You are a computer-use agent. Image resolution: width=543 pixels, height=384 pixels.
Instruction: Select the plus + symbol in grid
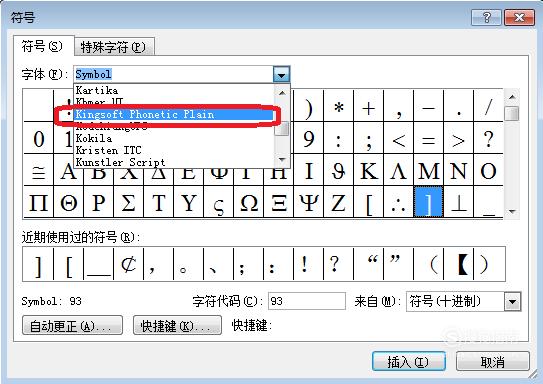tap(368, 105)
